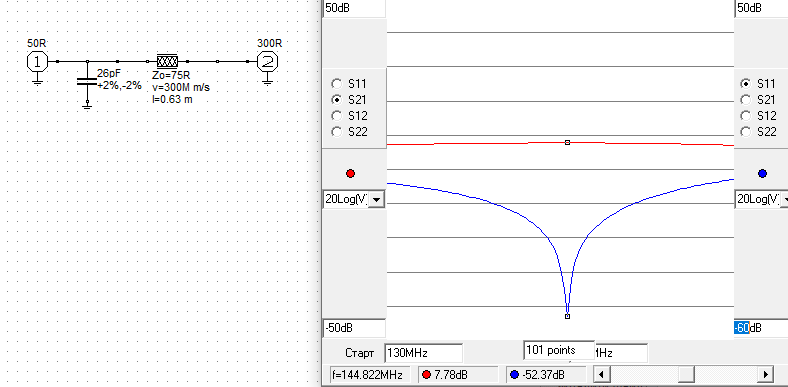Viewport: 788px width, 387px height.
Task: Click the blue trace color dot on right
Action: click(x=762, y=173)
